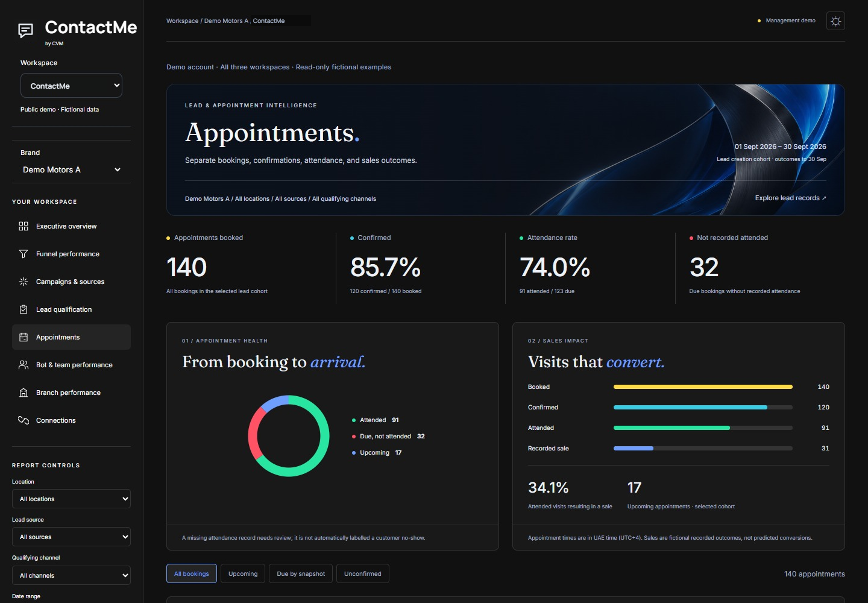Select the Due by snapshot filter
This screenshot has height=603, width=868.
click(x=301, y=573)
